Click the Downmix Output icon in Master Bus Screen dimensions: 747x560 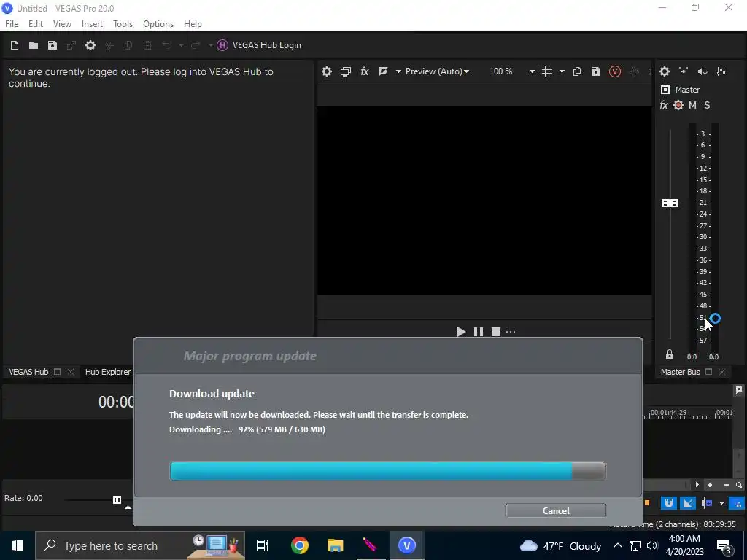(x=684, y=71)
